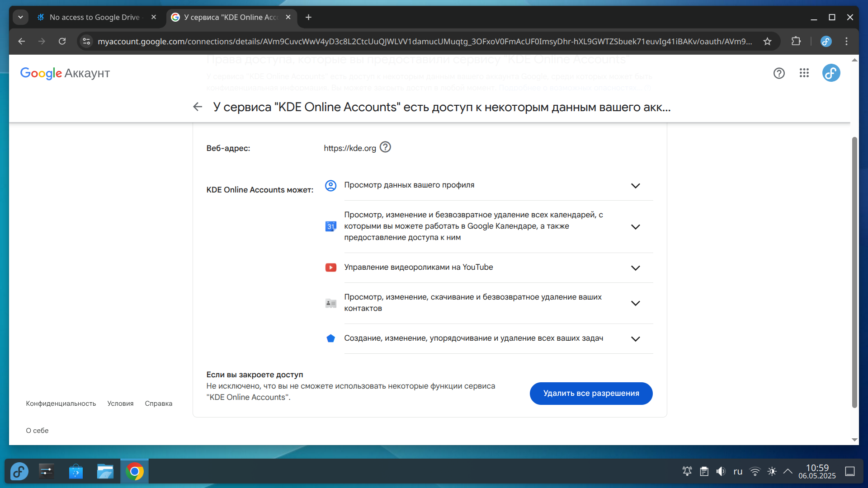
Task: Switch the ru keyboard layout indicator
Action: 738,472
